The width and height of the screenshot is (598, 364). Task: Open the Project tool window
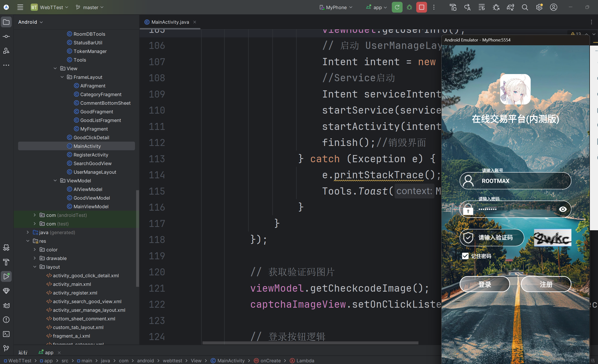point(6,22)
